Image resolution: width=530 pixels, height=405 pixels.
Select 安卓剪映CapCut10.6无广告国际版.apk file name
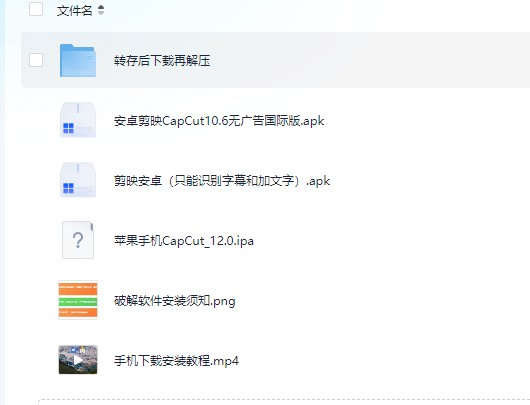tap(219, 121)
